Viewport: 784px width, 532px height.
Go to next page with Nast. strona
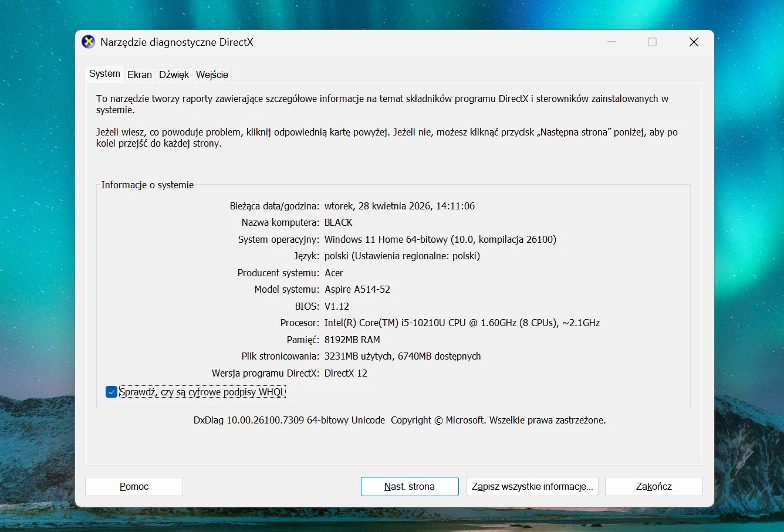pos(410,486)
